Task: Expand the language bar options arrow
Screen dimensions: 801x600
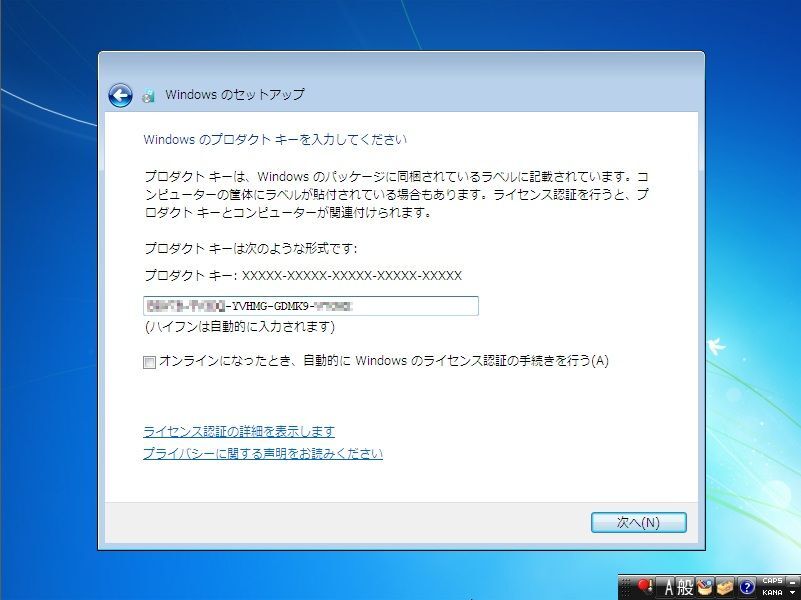Action: 792,593
